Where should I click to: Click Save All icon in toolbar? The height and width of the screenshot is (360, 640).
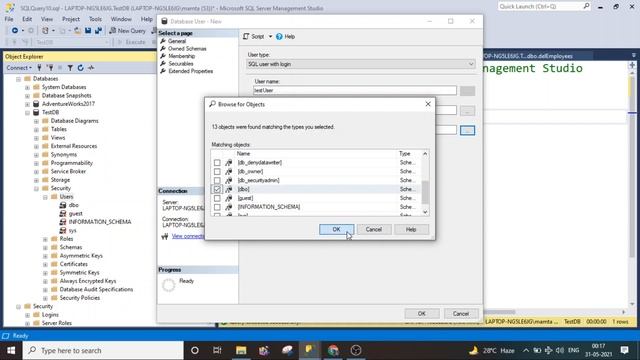click(98, 31)
